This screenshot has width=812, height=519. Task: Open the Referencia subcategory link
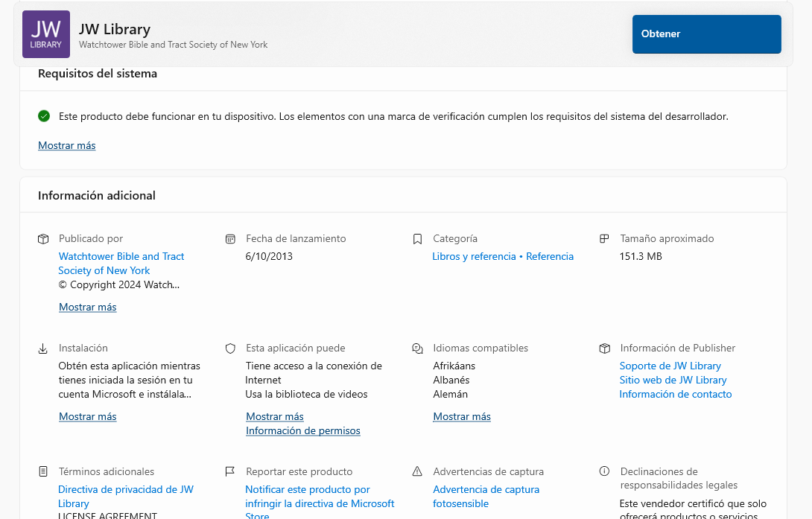click(550, 257)
